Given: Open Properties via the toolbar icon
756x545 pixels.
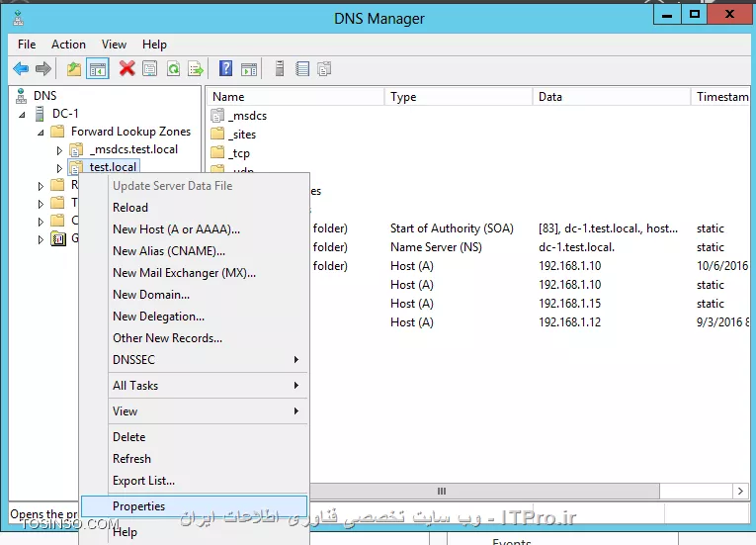Looking at the screenshot, I should pos(150,69).
